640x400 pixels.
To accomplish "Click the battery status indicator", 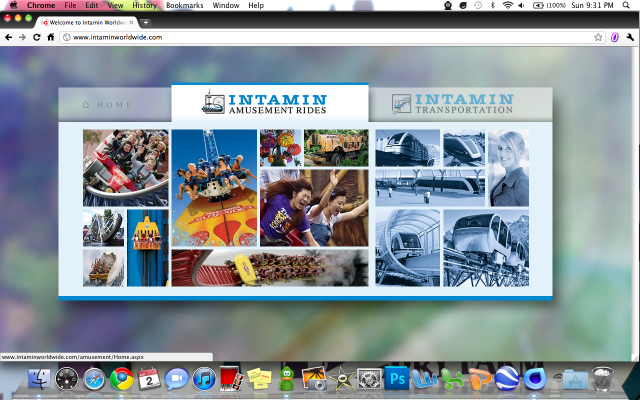I will pyautogui.click(x=549, y=5).
